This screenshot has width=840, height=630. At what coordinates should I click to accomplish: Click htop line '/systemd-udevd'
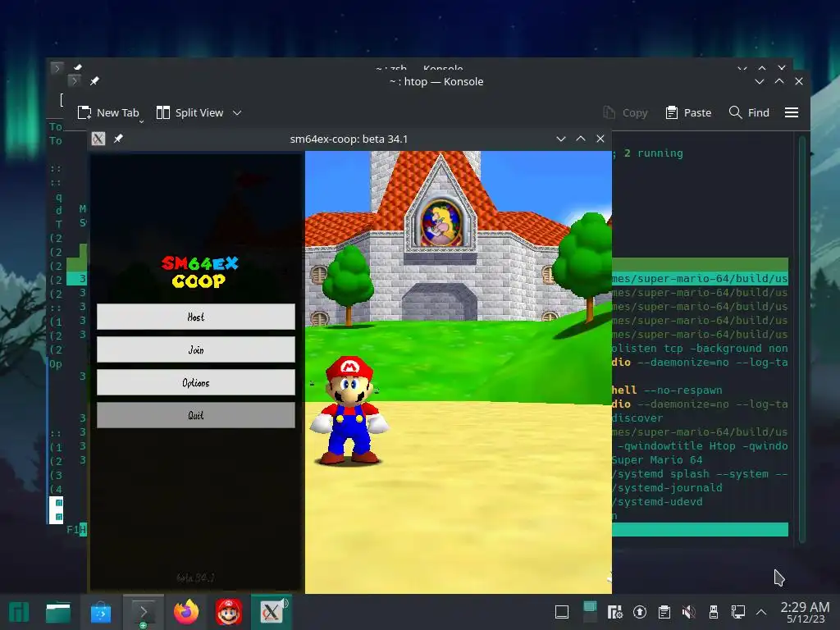point(657,501)
